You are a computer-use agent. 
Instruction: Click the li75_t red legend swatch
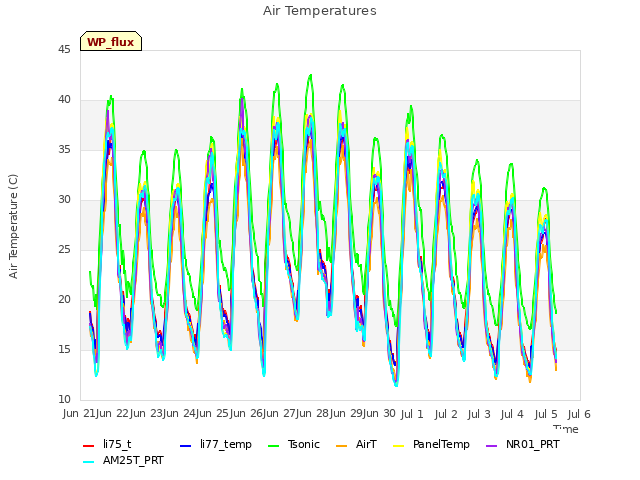pyautogui.click(x=89, y=446)
